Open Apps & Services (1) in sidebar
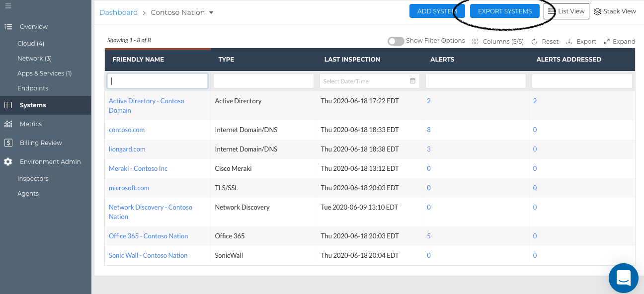The height and width of the screenshot is (294, 644). point(45,73)
